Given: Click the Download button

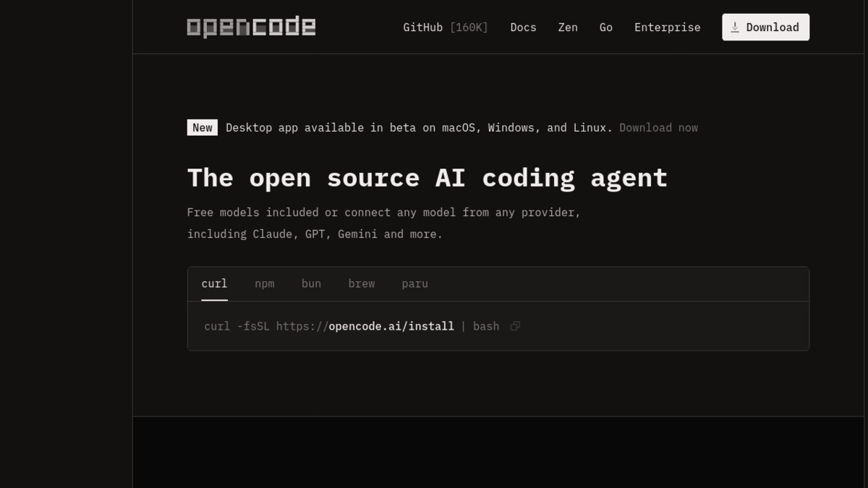Looking at the screenshot, I should tap(765, 27).
